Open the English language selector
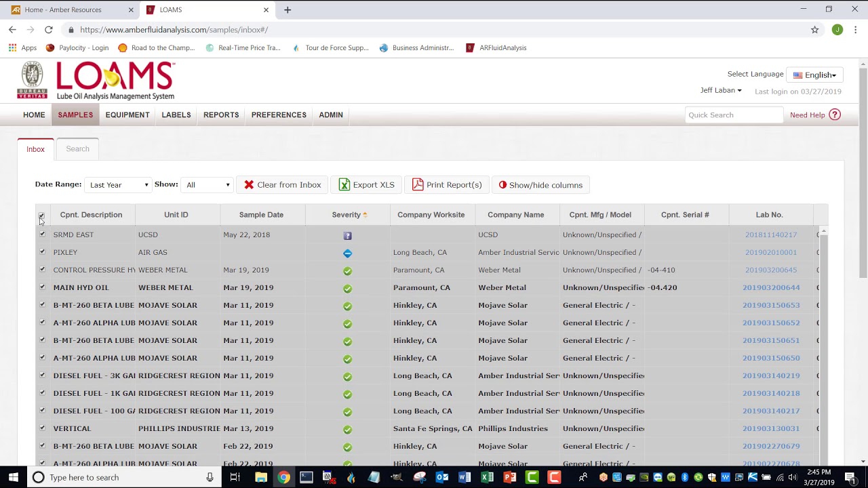This screenshot has height=488, width=868. 814,75
